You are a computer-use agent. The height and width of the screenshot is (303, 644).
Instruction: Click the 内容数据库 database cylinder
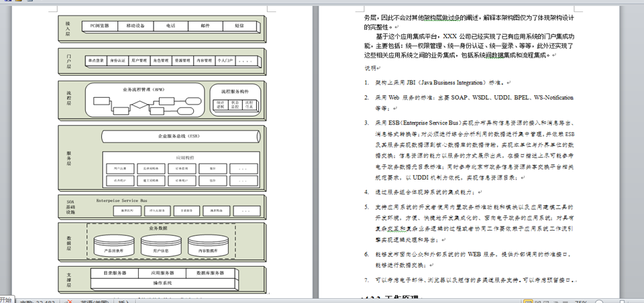[x=208, y=245]
